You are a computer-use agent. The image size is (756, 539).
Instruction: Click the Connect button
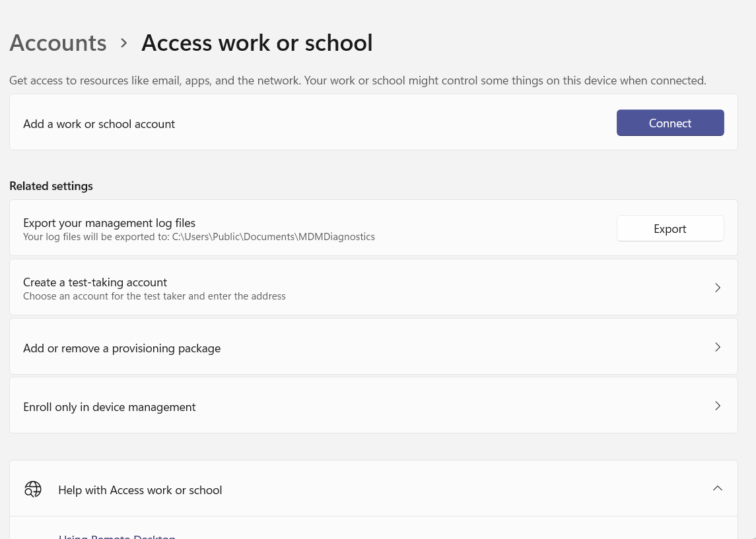[x=670, y=123]
